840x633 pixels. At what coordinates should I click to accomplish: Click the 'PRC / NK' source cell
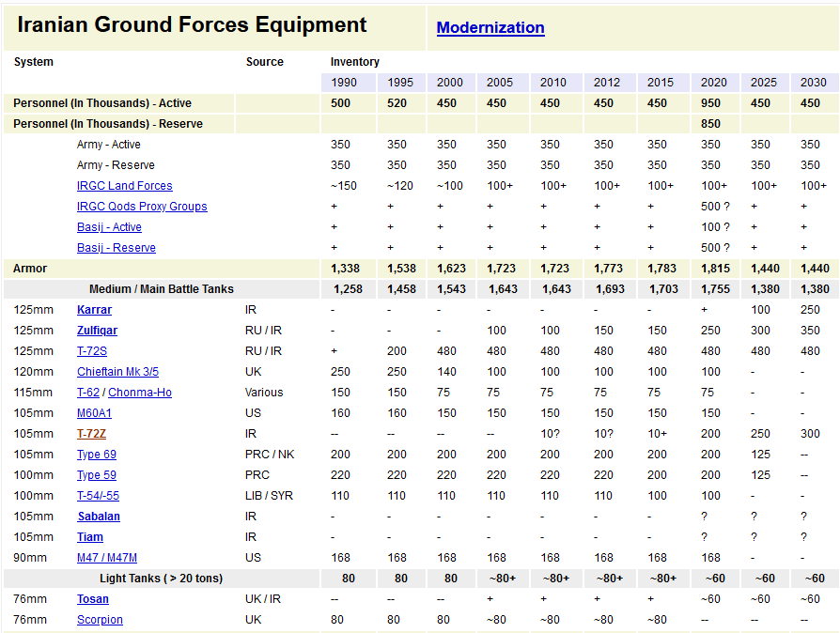[270, 455]
